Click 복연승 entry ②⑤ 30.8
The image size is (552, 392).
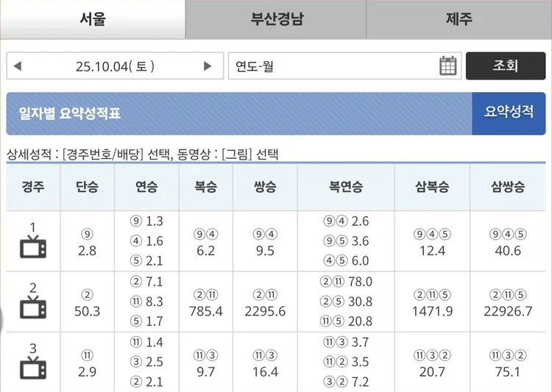click(346, 302)
